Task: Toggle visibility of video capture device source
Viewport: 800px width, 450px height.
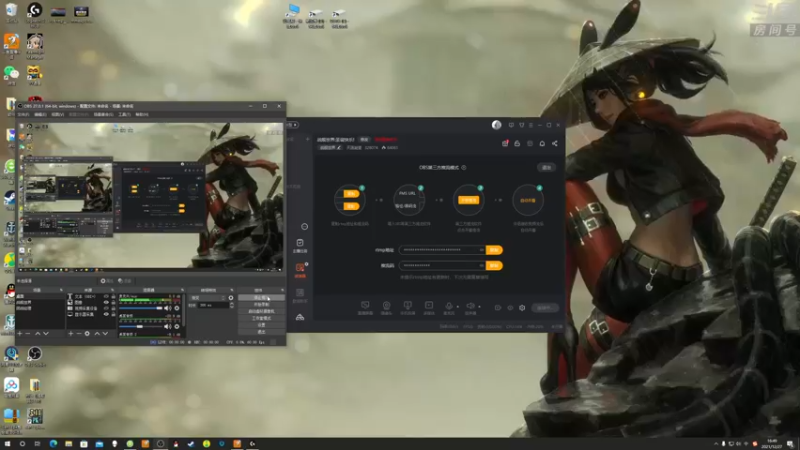Action: [106, 309]
